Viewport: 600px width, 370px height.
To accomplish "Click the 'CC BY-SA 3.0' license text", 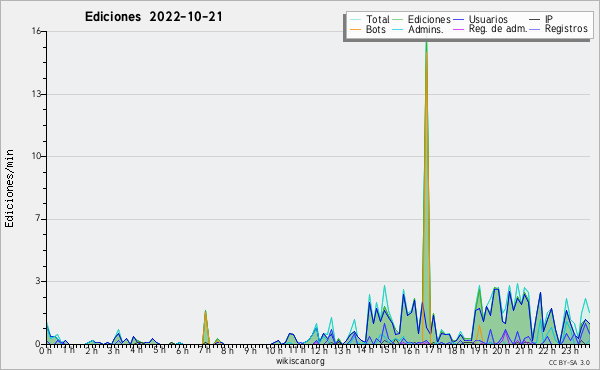I will (x=569, y=362).
